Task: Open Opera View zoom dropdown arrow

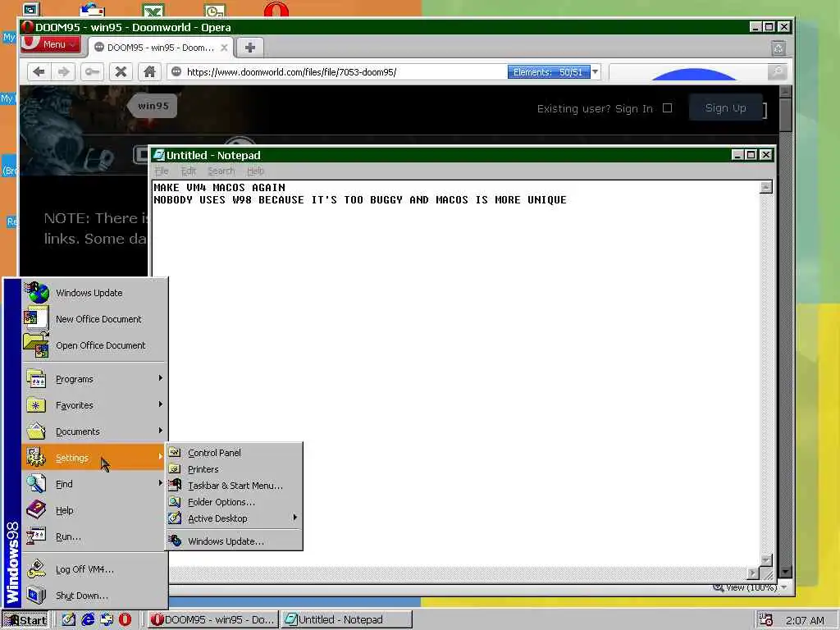Action: tap(783, 587)
